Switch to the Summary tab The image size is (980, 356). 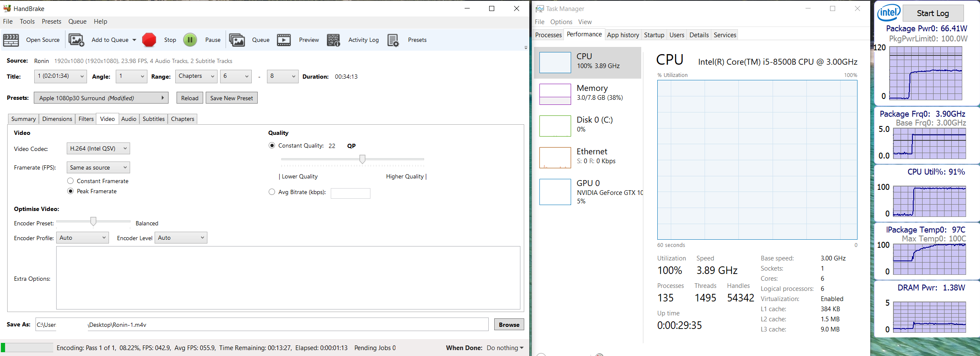[24, 119]
